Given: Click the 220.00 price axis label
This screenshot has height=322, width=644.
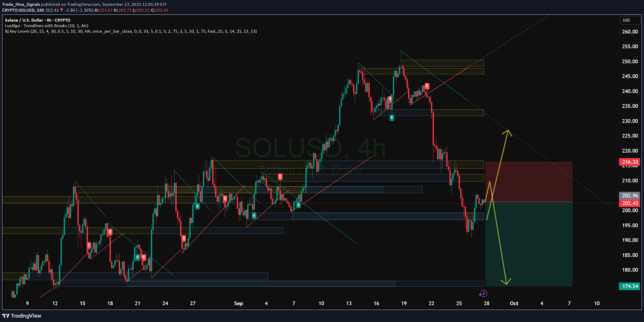Looking at the screenshot, I should click(x=630, y=151).
